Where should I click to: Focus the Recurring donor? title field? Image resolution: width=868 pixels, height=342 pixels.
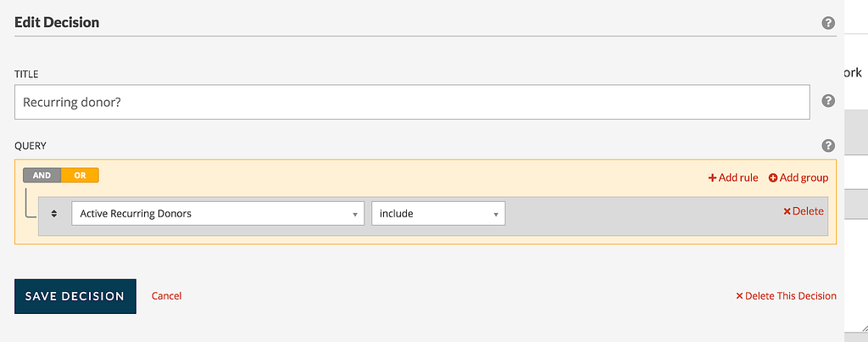[x=412, y=103]
